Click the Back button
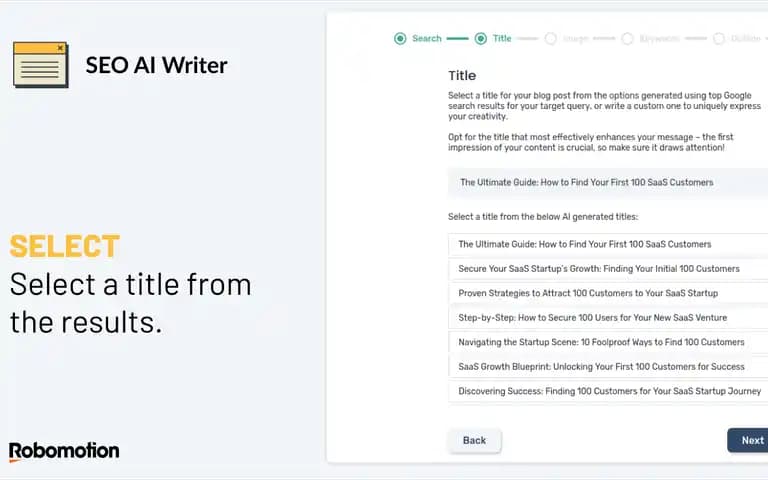The image size is (768, 480). tap(474, 440)
